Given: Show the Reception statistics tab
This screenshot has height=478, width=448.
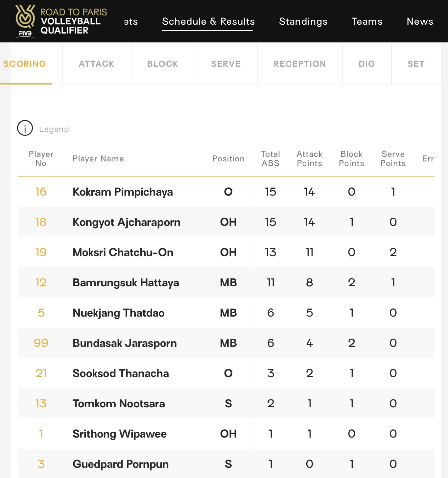Looking at the screenshot, I should 300,64.
